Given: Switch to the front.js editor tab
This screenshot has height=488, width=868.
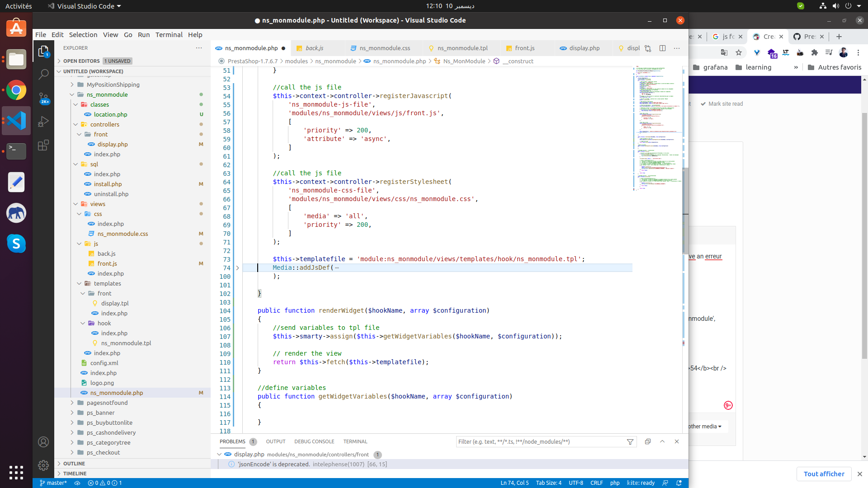Looking at the screenshot, I should tap(524, 48).
